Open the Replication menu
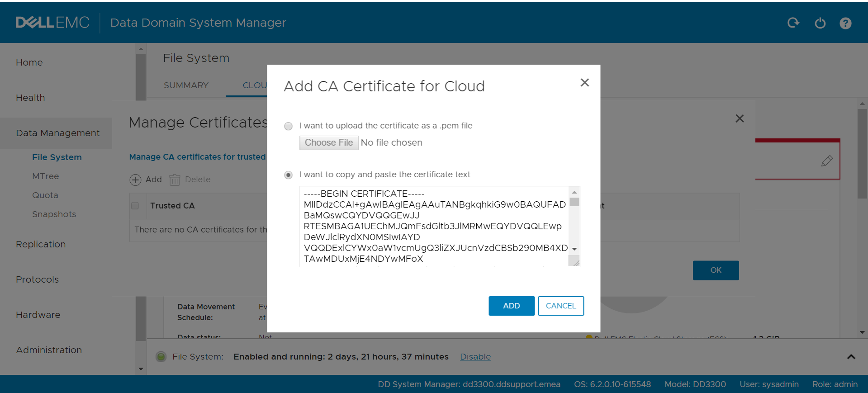 coord(41,244)
